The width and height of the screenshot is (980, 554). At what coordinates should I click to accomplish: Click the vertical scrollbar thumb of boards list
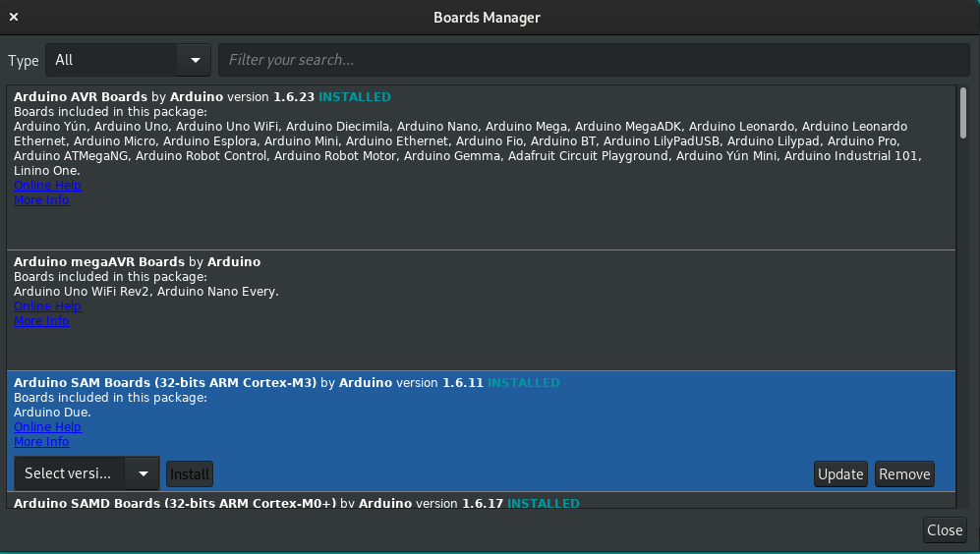(963, 113)
